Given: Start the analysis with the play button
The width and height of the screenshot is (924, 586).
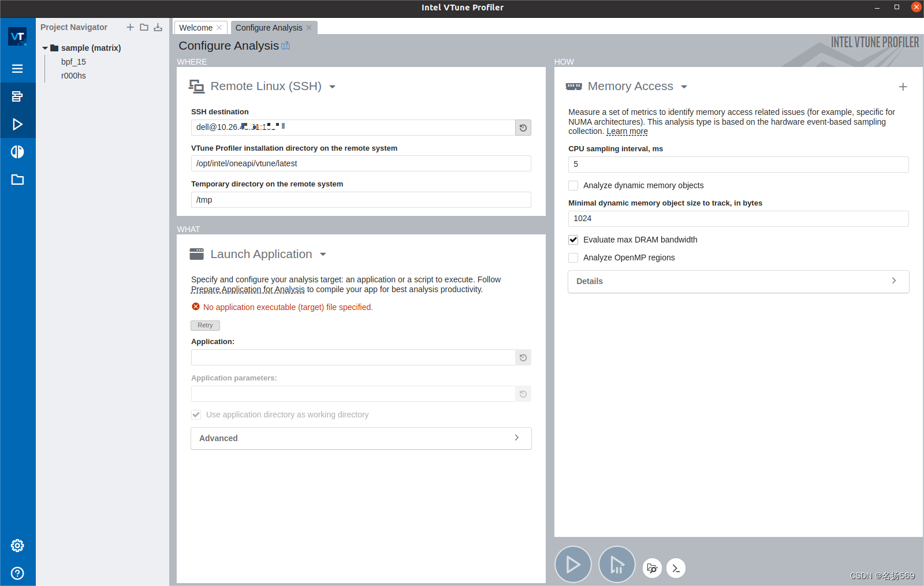Looking at the screenshot, I should (573, 565).
